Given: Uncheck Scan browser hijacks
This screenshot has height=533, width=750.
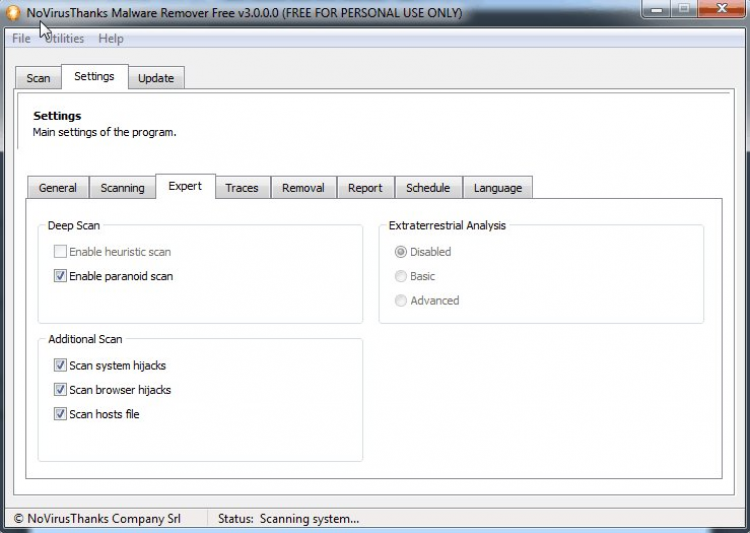Looking at the screenshot, I should pyautogui.click(x=60, y=390).
